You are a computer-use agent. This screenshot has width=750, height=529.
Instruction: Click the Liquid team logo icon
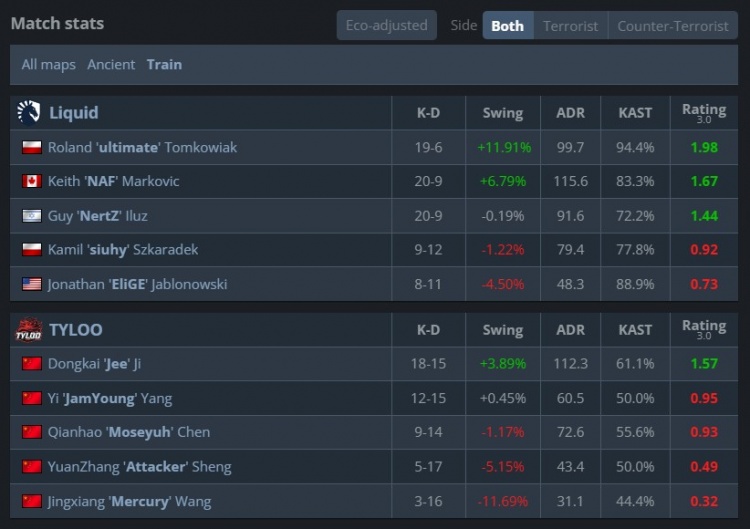(x=28, y=113)
